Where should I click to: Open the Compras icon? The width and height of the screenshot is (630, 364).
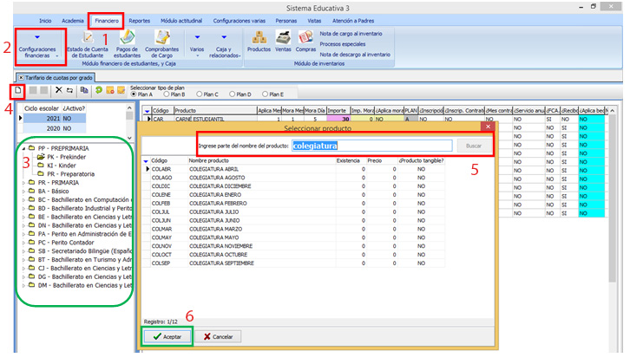pyautogui.click(x=305, y=40)
